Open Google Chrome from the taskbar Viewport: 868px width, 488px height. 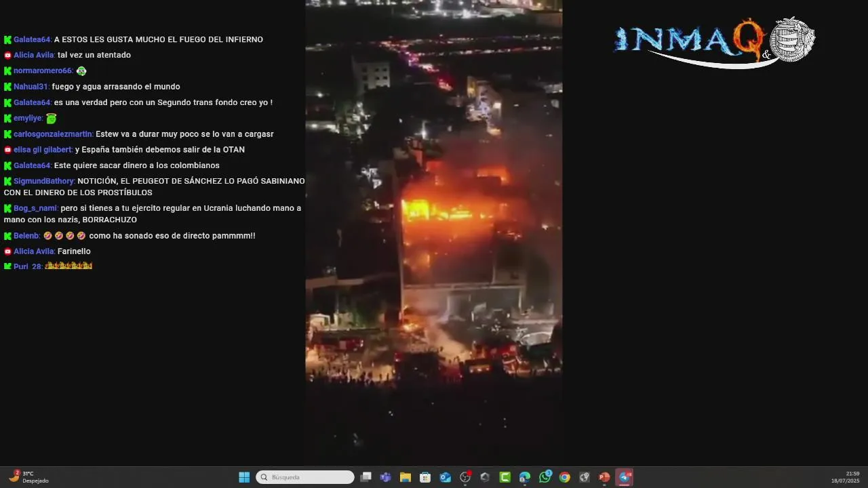(564, 477)
